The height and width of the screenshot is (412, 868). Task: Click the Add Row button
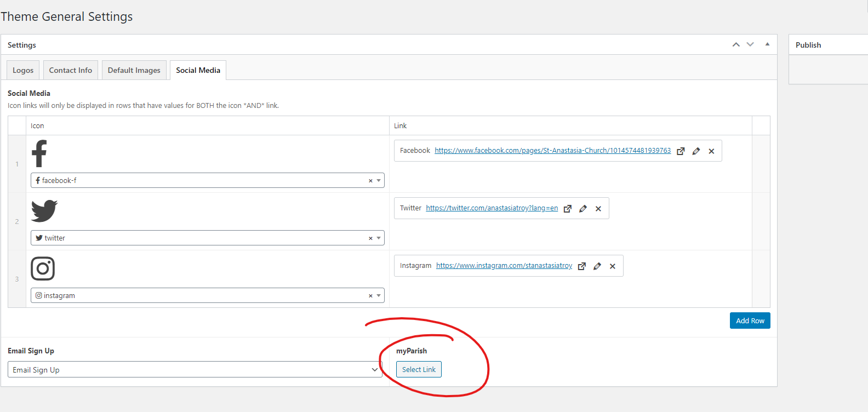click(x=750, y=321)
